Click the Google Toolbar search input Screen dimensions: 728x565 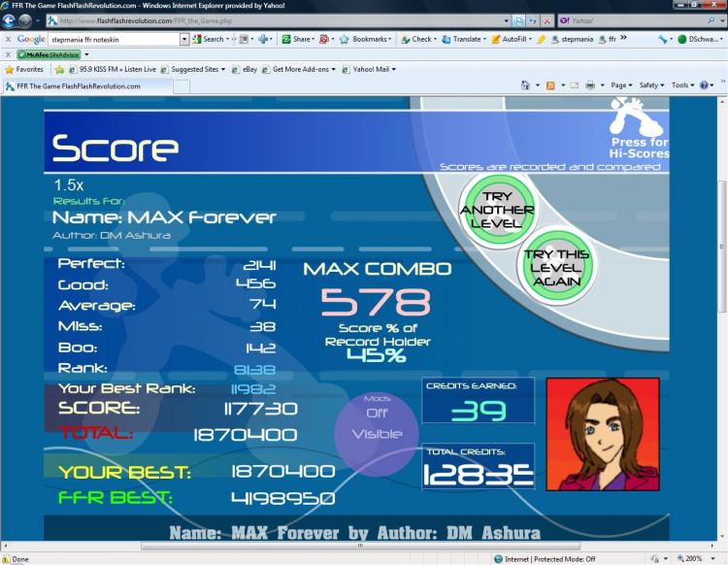[114, 40]
